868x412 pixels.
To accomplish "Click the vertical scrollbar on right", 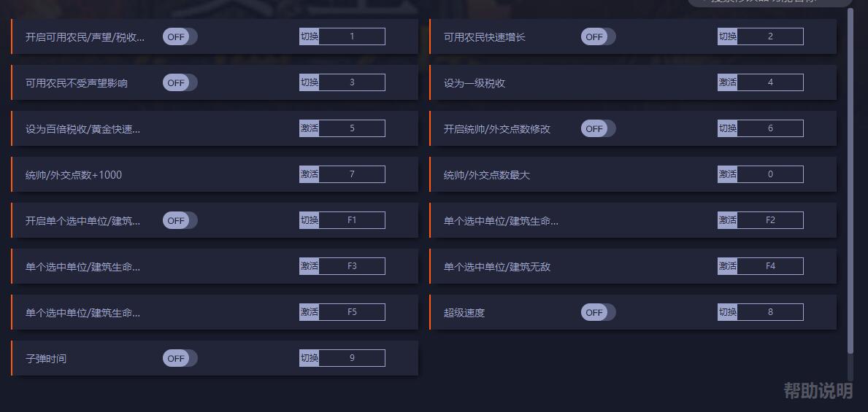I will pos(850,182).
